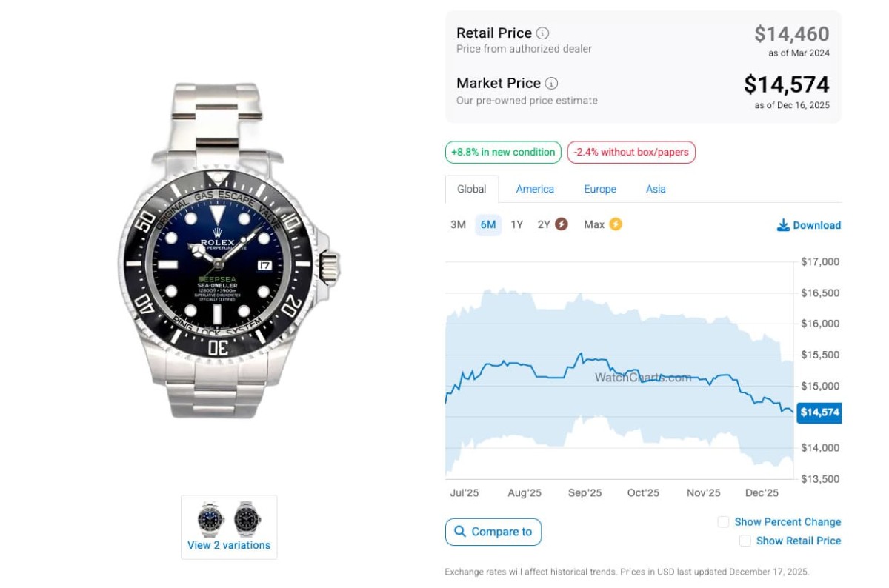Click the Download chart icon

click(783, 225)
